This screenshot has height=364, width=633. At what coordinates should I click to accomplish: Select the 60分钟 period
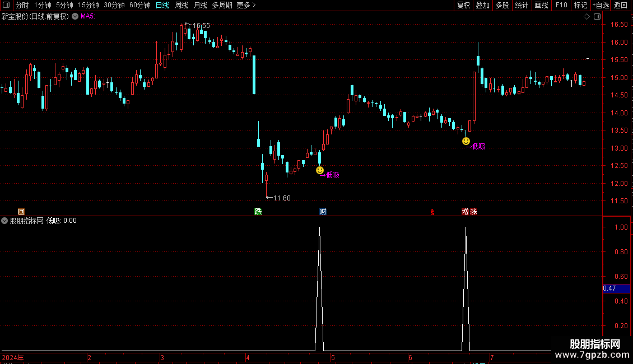[x=139, y=5]
